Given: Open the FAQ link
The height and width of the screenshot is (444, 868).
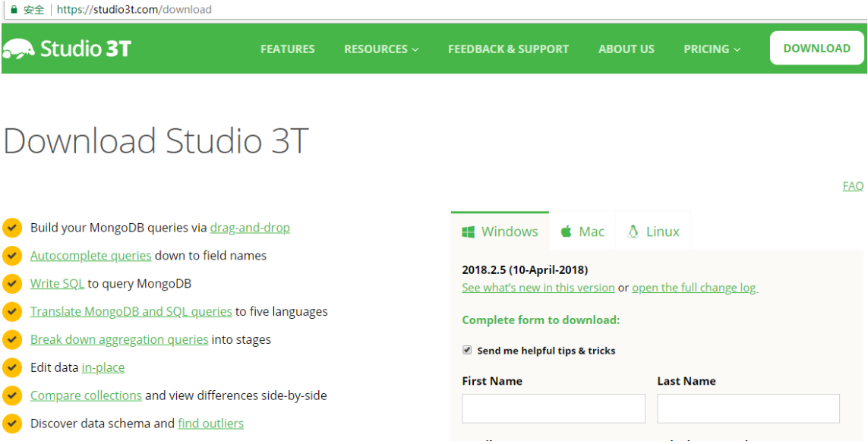Looking at the screenshot, I should tap(853, 186).
